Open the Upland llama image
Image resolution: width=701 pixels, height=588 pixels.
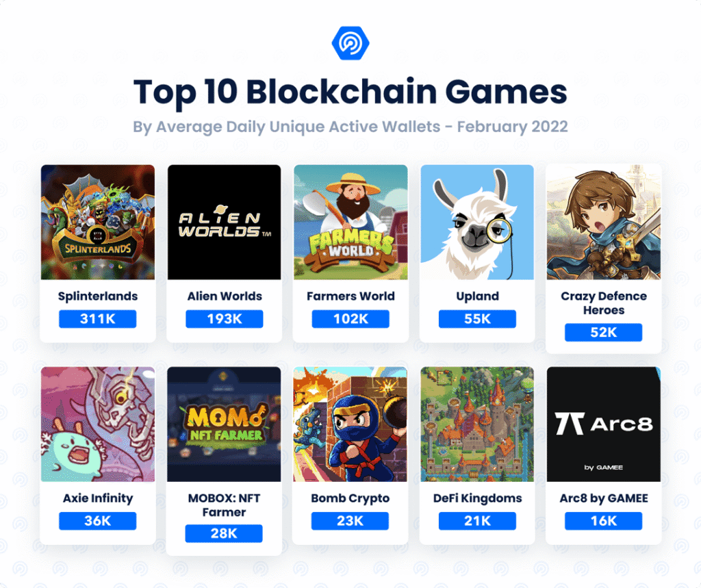point(477,222)
